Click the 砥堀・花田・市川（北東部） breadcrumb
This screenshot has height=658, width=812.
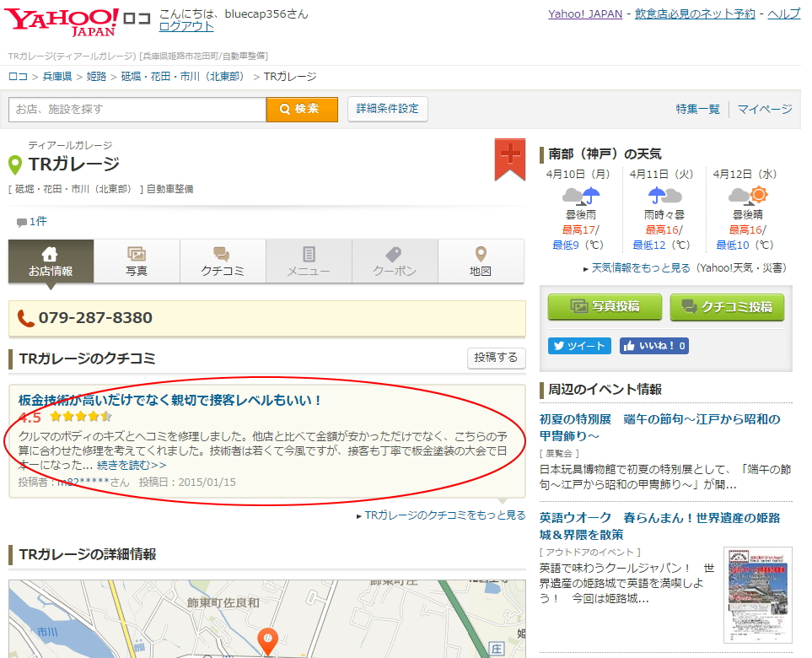point(182,77)
